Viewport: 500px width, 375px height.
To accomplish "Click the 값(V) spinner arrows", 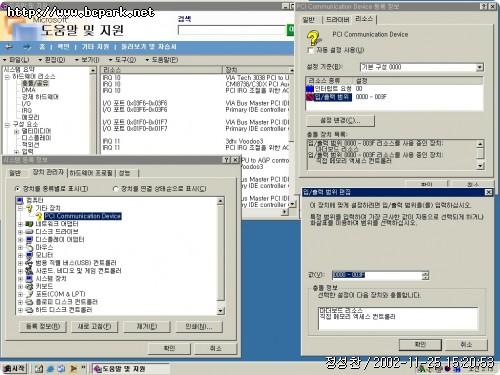I will tap(425, 275).
